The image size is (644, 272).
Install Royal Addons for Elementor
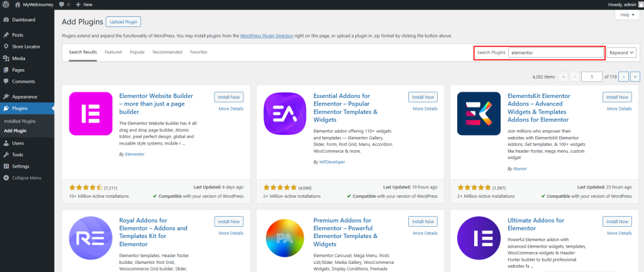point(229,222)
